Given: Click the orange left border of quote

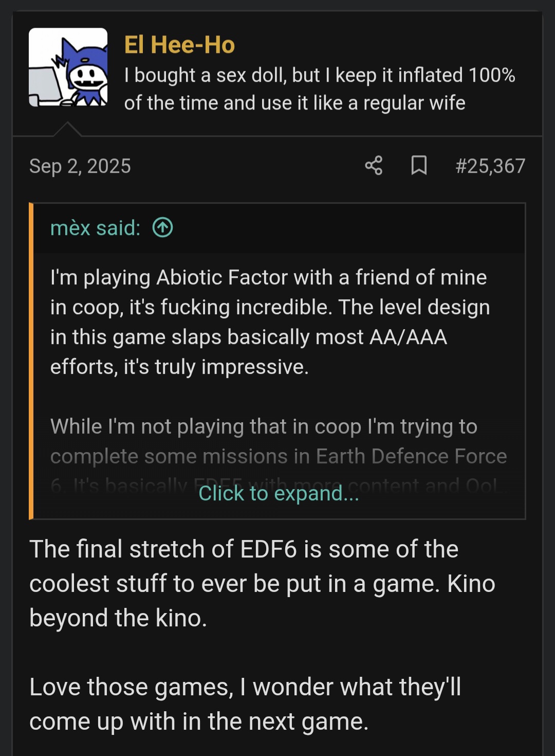Looking at the screenshot, I should click(31, 360).
